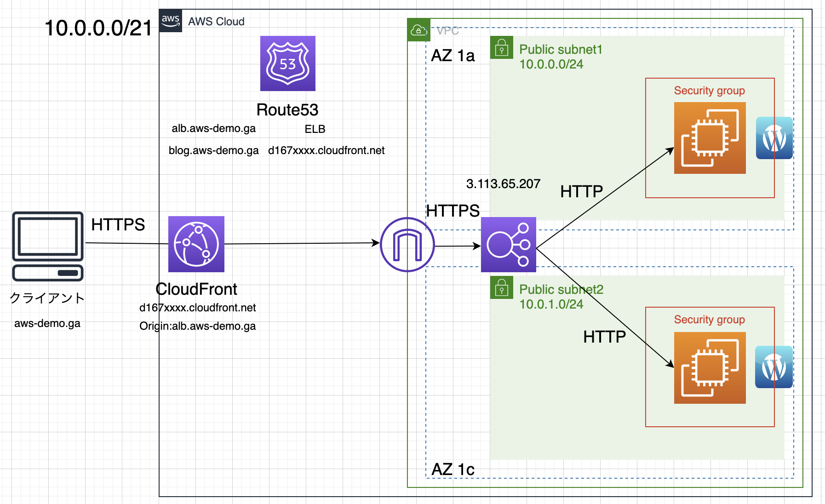Click the CloudFront globe icon
This screenshot has width=825, height=504.
tap(196, 244)
